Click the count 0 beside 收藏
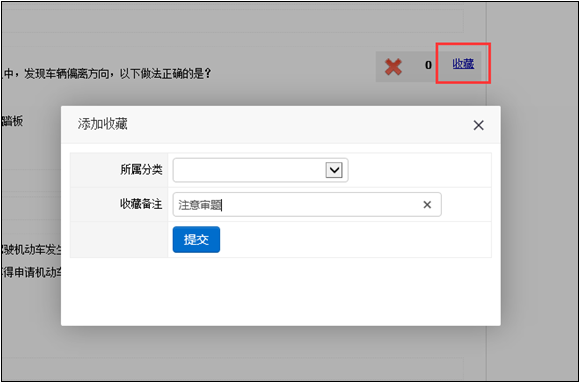This screenshot has width=582, height=386. (428, 65)
